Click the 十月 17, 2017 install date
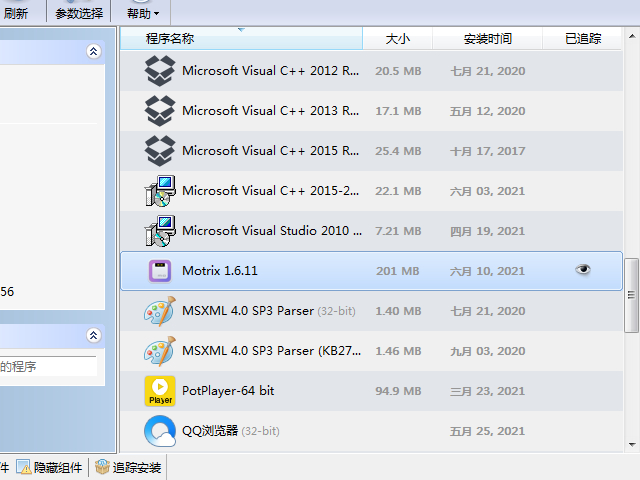Viewport: 640px width, 480px height. pos(487,151)
